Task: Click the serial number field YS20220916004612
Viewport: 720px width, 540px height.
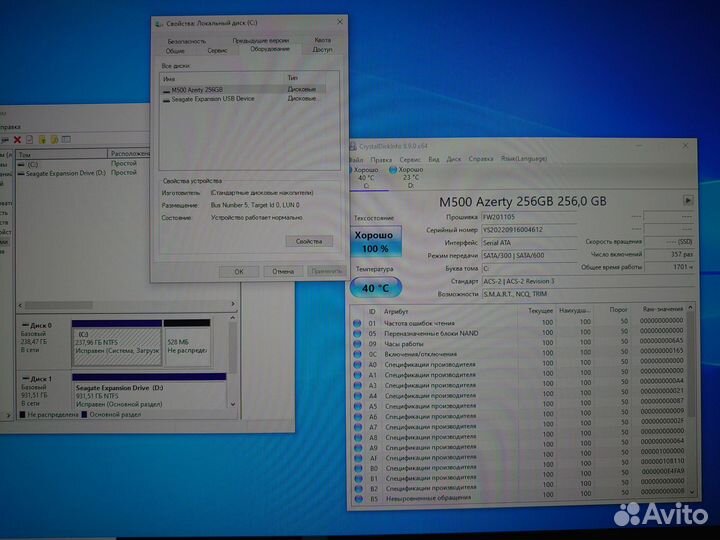Action: tap(529, 230)
